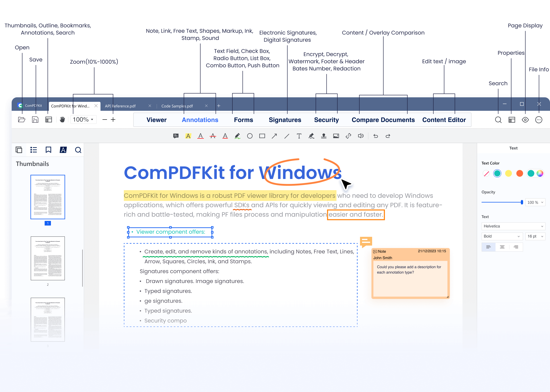550x392 pixels.
Task: Show Thumbnails panel in sidebar
Action: point(19,150)
